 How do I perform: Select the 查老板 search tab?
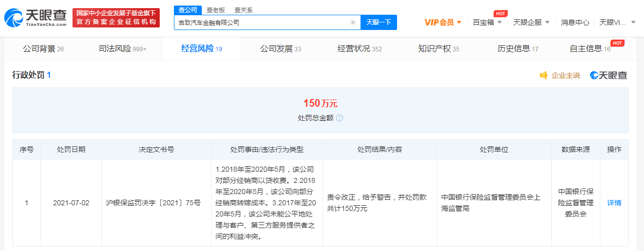tap(215, 10)
